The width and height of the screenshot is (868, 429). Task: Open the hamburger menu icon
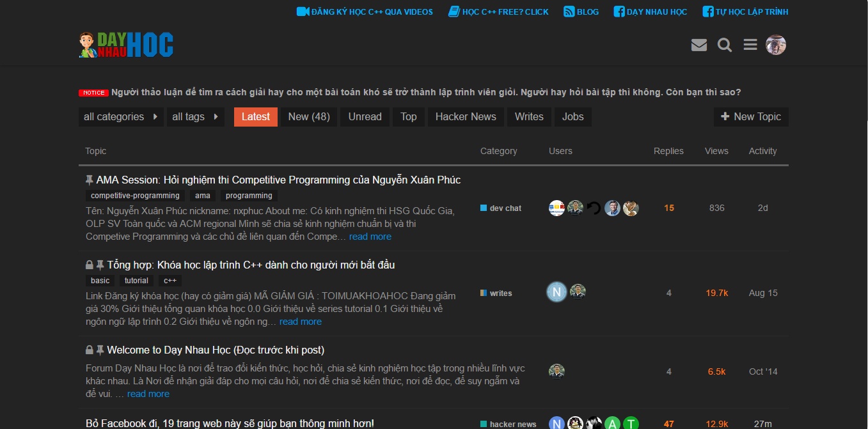click(x=750, y=45)
